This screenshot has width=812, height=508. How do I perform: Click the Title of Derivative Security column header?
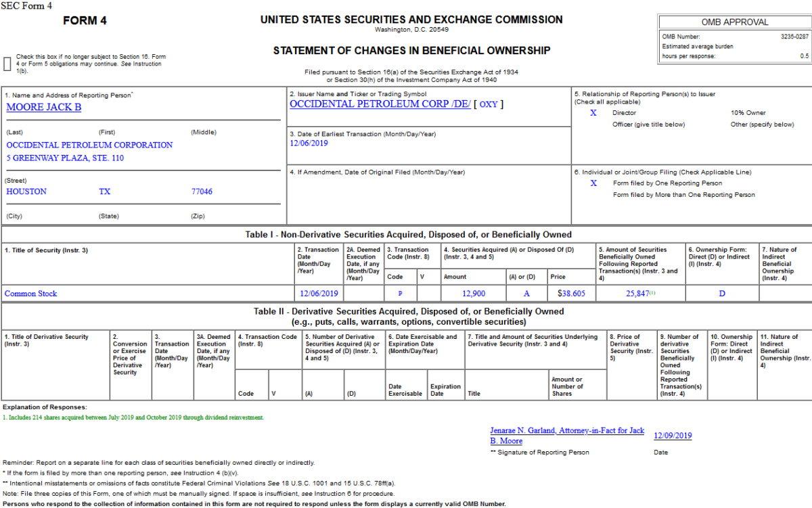tap(47, 340)
